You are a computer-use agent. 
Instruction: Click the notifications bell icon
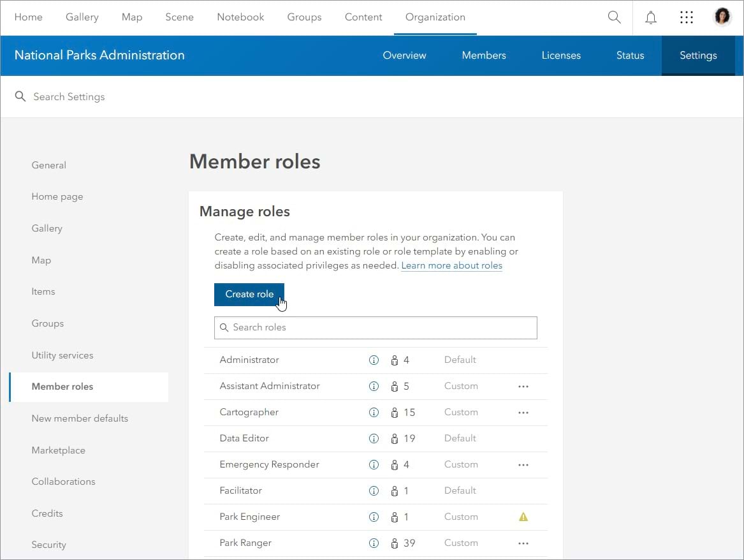651,17
